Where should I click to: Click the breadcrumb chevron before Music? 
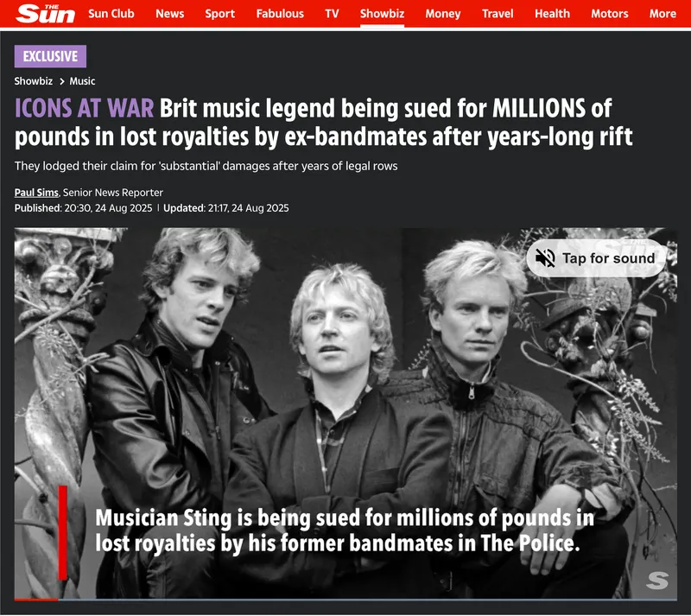coord(61,81)
